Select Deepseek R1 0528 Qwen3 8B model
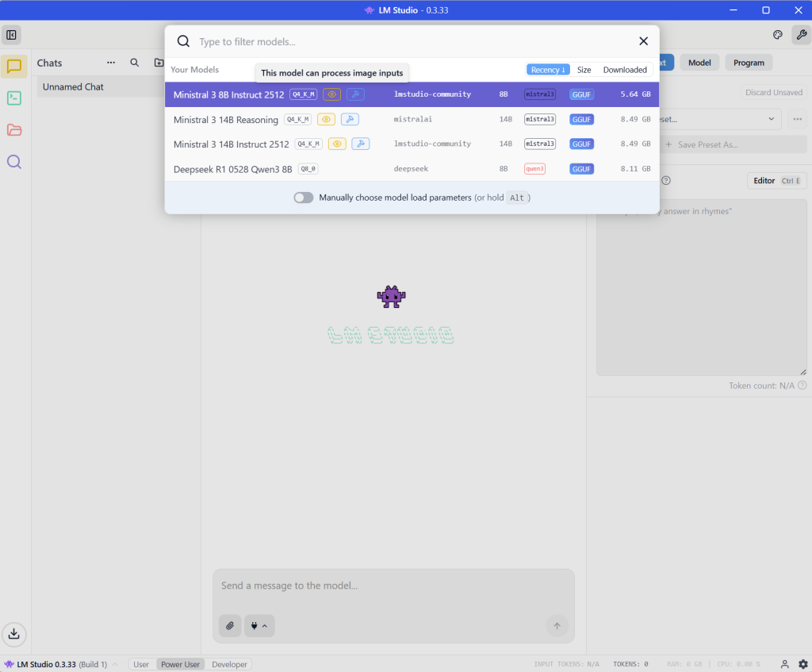Image resolution: width=812 pixels, height=672 pixels. pyautogui.click(x=233, y=169)
